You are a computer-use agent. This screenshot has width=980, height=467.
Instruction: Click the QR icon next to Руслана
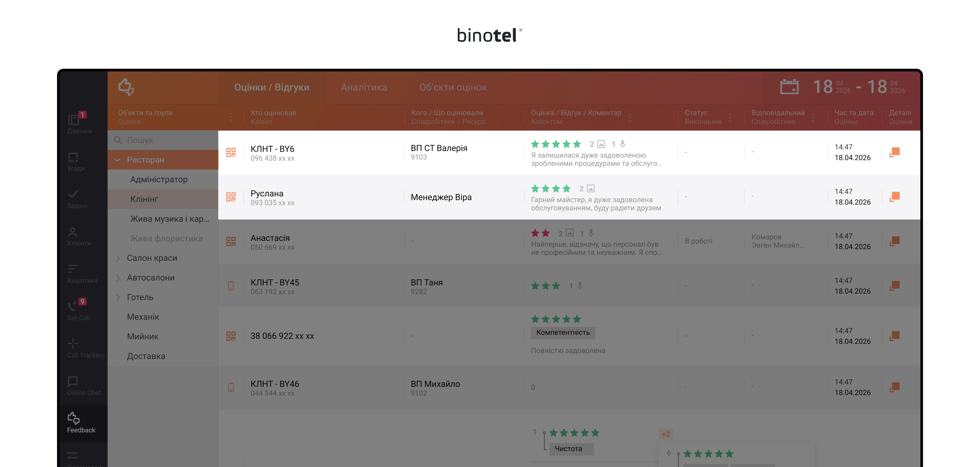click(x=231, y=197)
